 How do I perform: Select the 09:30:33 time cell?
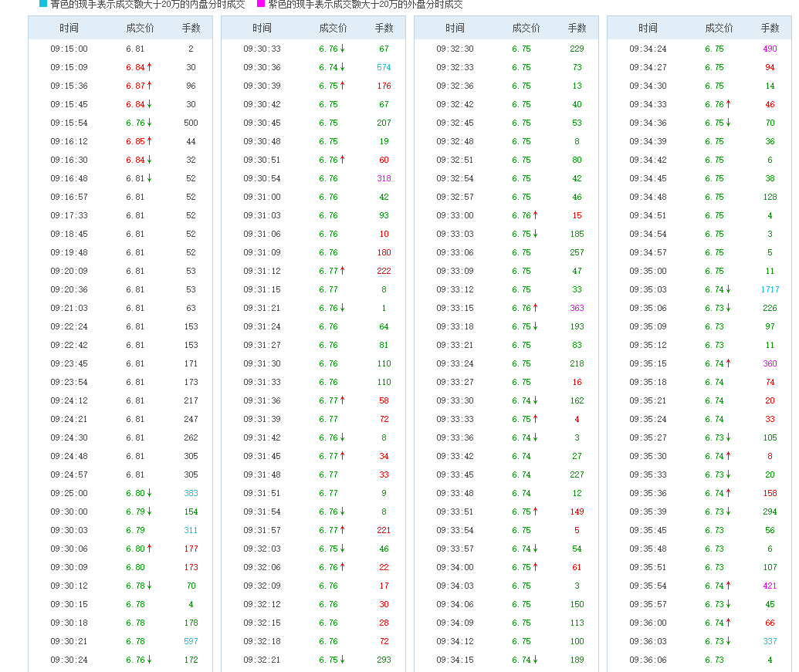262,49
